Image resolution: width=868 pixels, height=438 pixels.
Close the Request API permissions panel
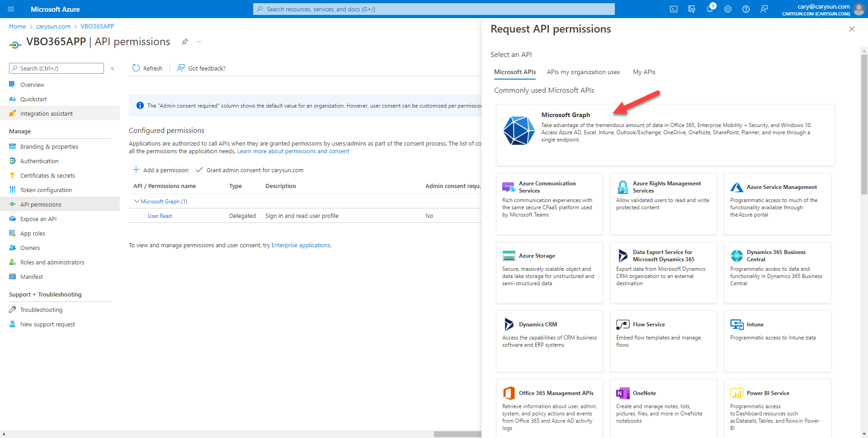(852, 29)
